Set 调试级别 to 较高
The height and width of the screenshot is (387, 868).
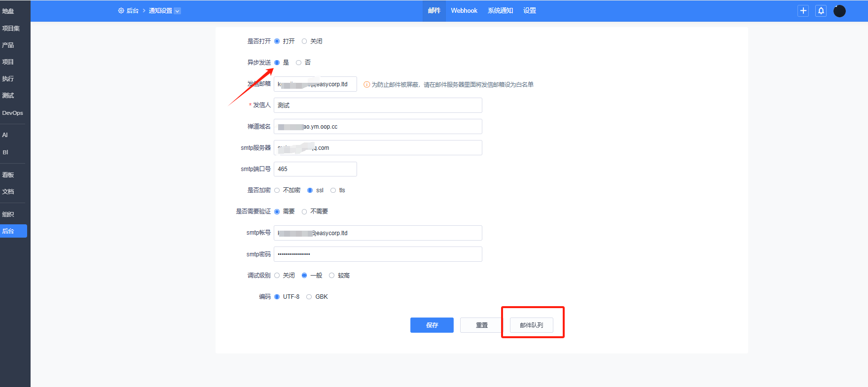331,276
